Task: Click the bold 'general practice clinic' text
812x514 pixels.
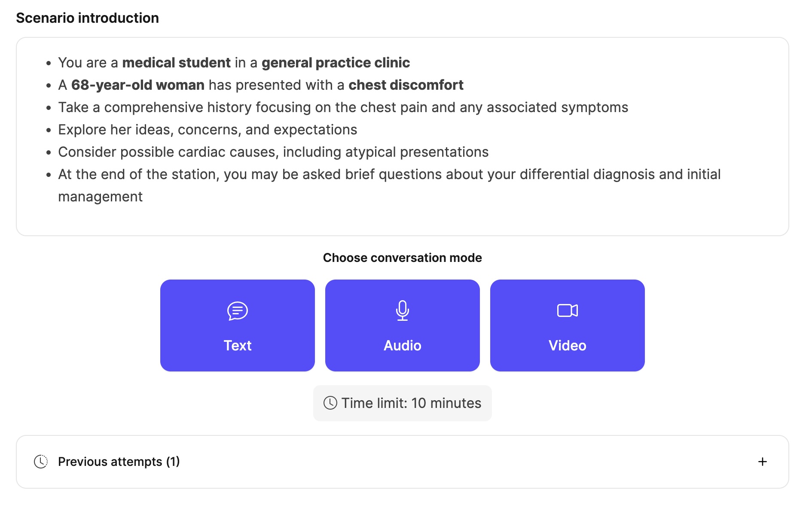Action: click(x=336, y=63)
